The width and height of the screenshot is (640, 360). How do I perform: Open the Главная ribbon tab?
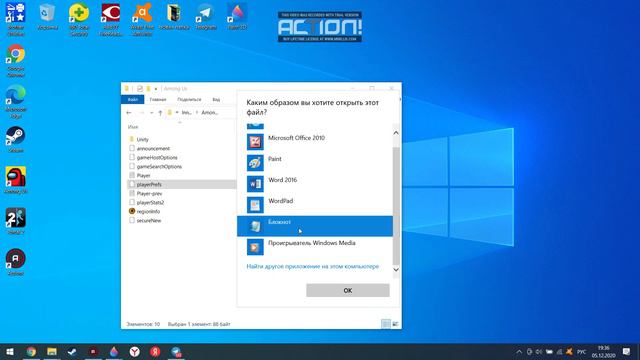coord(158,99)
